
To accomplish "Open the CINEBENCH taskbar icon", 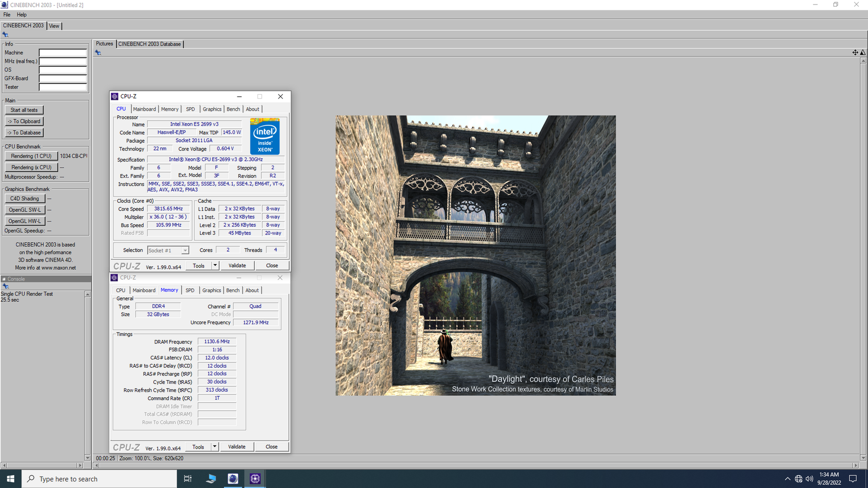I will tap(233, 479).
